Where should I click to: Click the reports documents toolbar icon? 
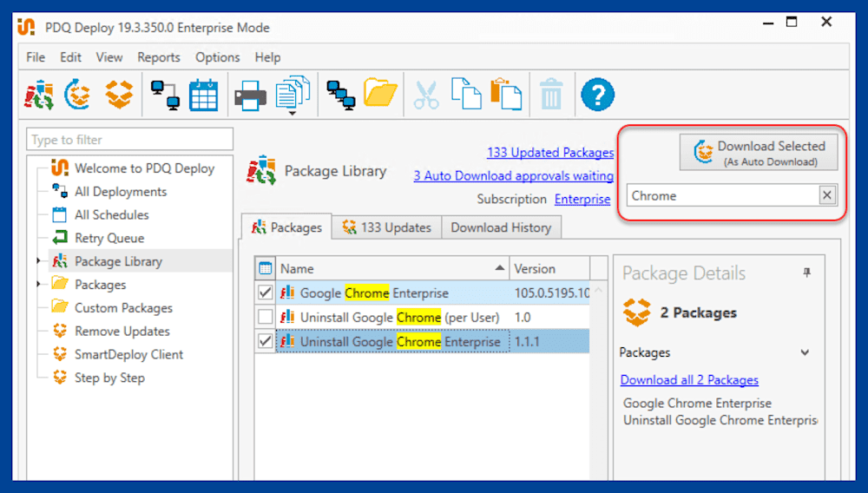293,92
